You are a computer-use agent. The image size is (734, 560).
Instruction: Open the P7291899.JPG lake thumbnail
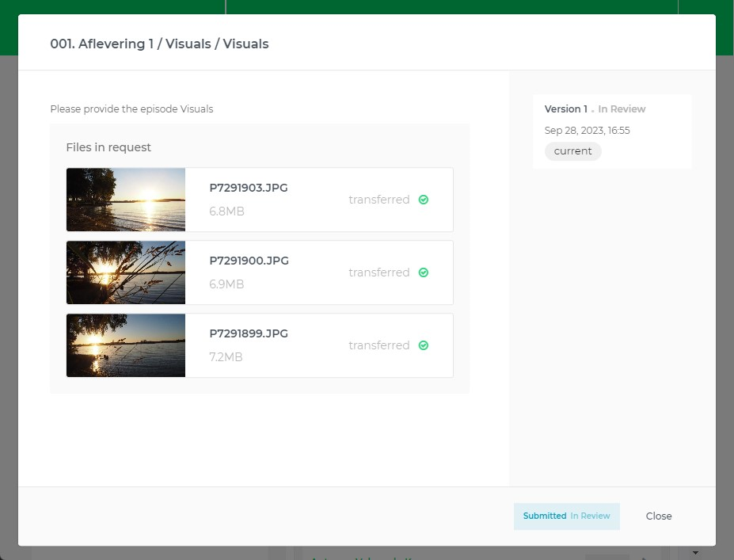pos(126,345)
